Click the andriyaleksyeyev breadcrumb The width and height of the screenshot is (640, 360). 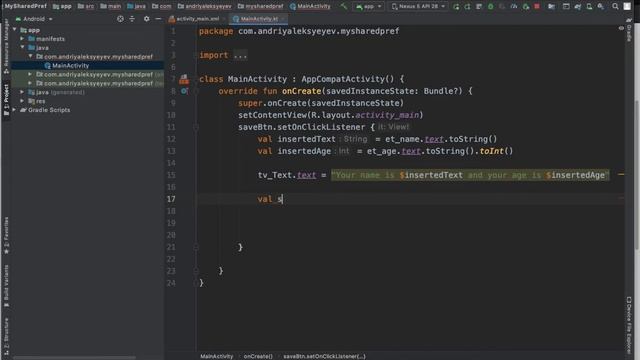pos(204,6)
